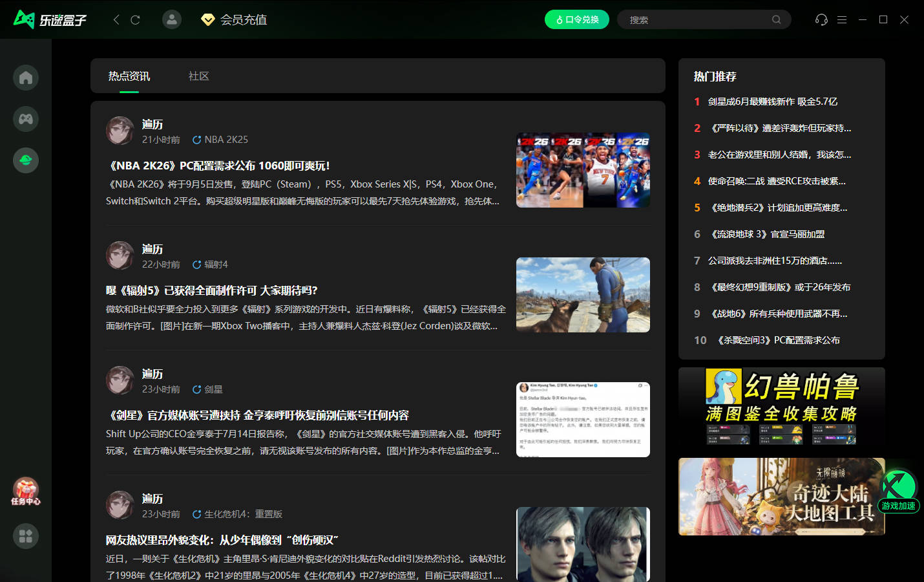Image resolution: width=924 pixels, height=582 pixels.
Task: Select the 热点资讯 tab
Action: tap(129, 76)
